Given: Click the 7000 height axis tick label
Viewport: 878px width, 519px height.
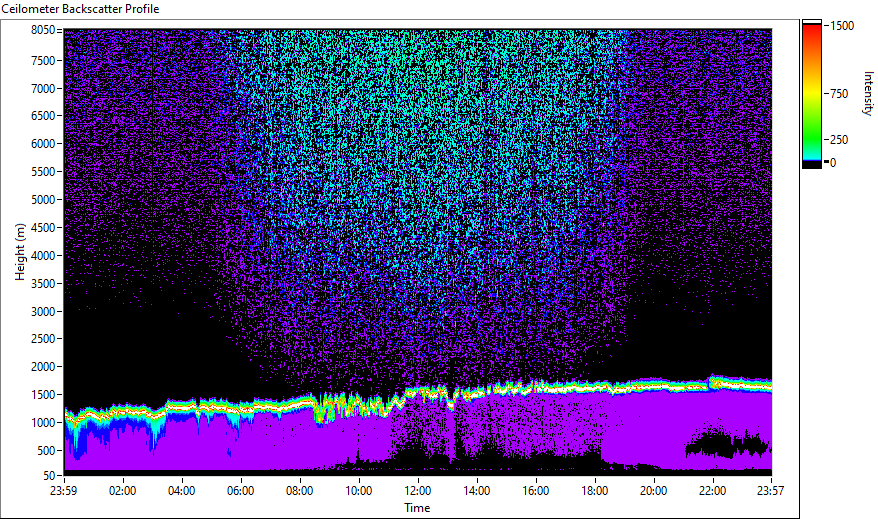Looking at the screenshot, I should click(x=43, y=88).
